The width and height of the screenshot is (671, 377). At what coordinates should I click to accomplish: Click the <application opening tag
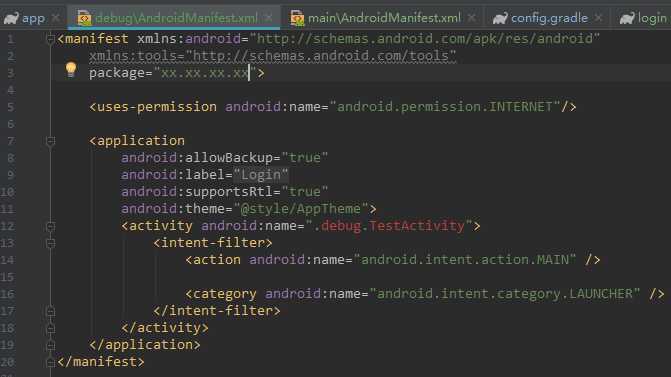pyautogui.click(x=137, y=140)
